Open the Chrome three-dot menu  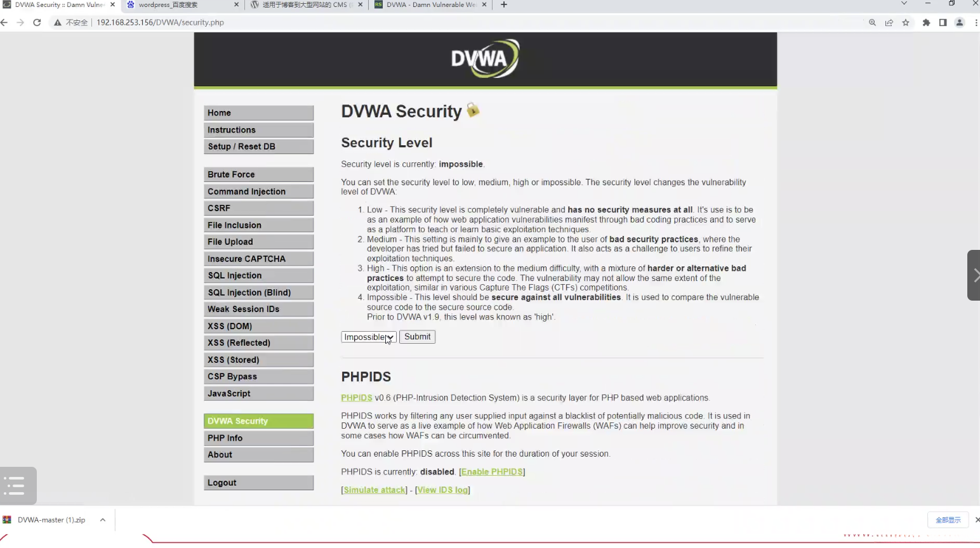coord(976,22)
